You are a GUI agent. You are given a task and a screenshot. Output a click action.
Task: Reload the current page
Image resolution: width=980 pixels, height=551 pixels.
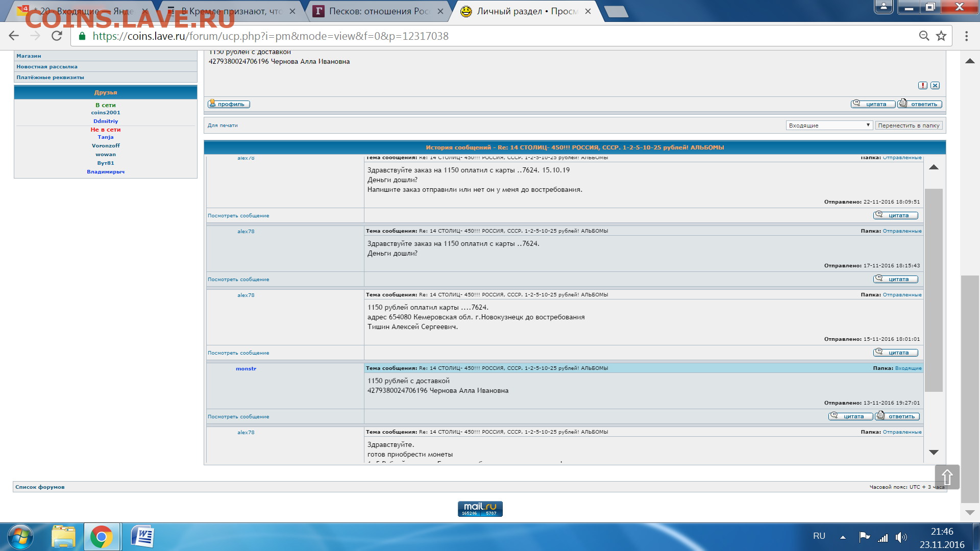[x=57, y=36]
